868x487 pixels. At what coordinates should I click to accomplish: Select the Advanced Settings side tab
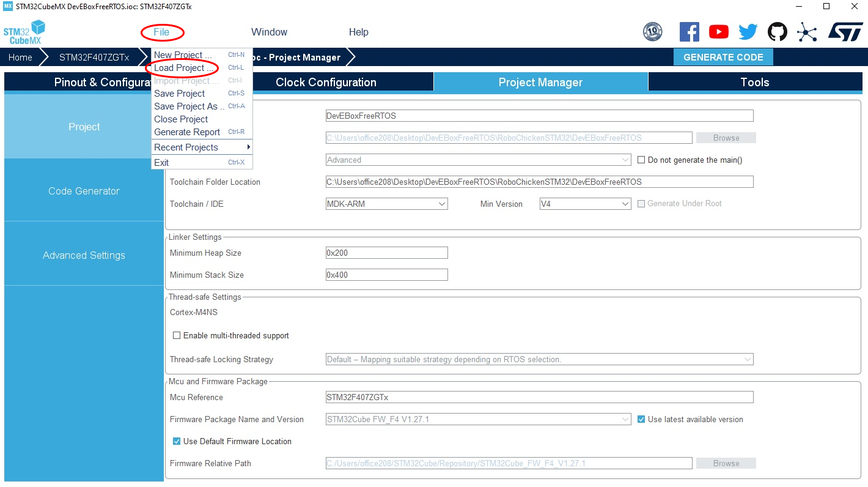(84, 255)
